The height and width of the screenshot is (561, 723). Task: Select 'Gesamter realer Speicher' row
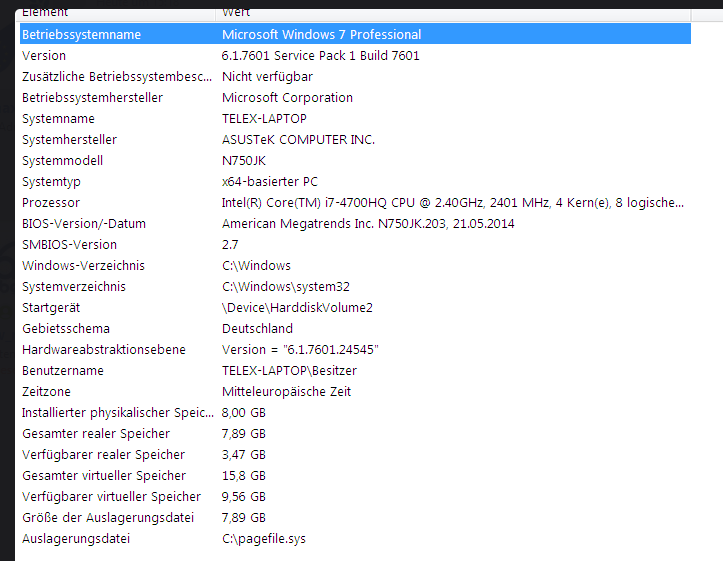coord(355,434)
